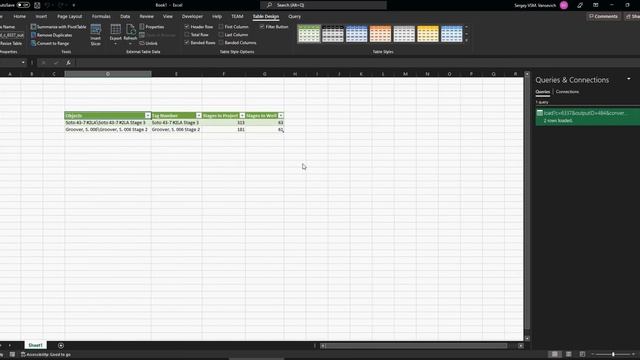
Task: Select column D header
Action: point(108,74)
